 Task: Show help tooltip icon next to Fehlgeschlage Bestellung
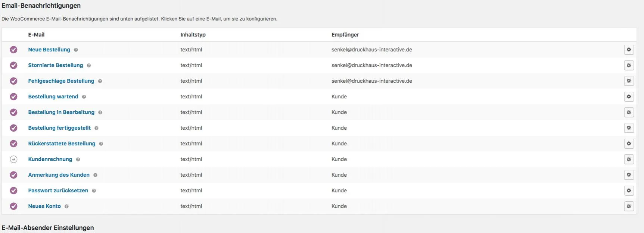tap(100, 81)
